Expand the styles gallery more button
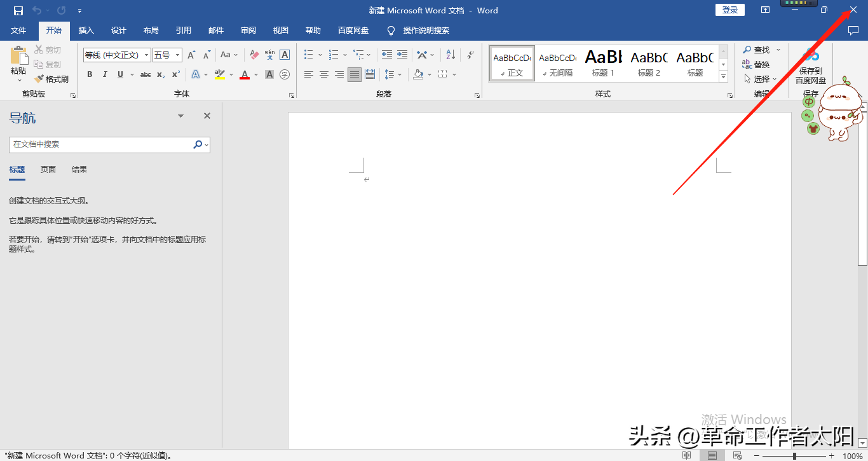 [723, 76]
